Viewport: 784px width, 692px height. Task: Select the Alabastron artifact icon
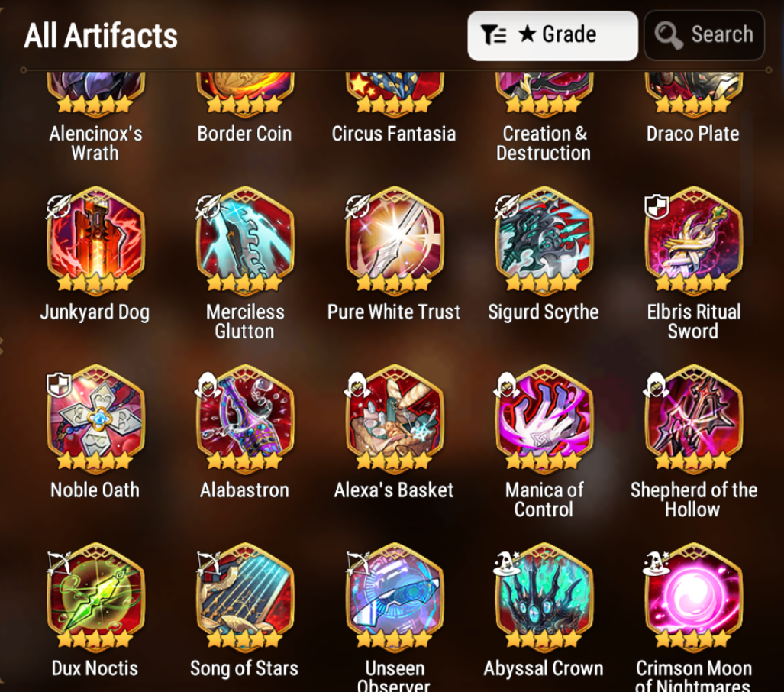(x=244, y=419)
